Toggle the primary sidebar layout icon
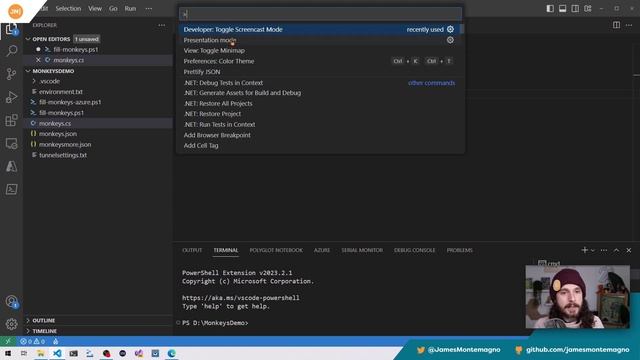Image resolution: width=640 pixels, height=360 pixels. pos(550,9)
